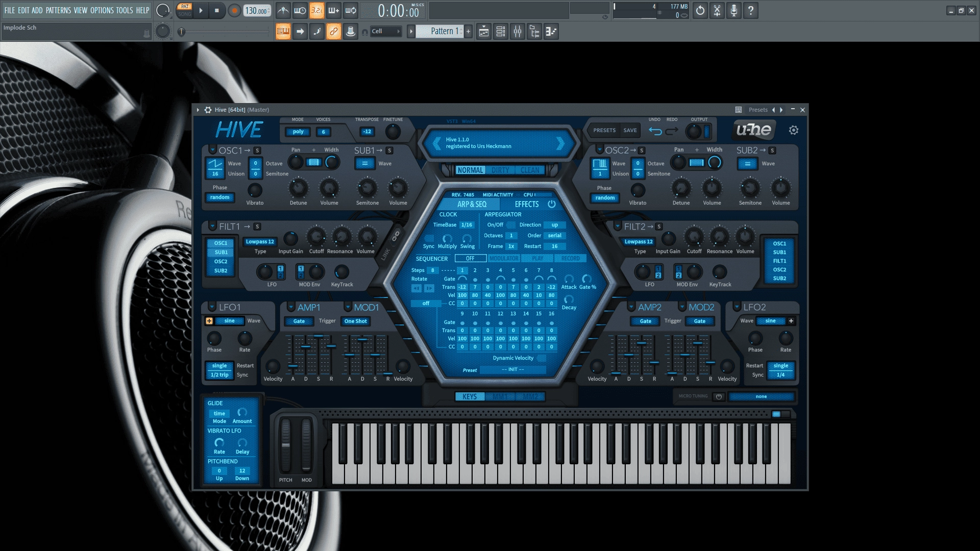Arm the record button in transport

(x=234, y=10)
